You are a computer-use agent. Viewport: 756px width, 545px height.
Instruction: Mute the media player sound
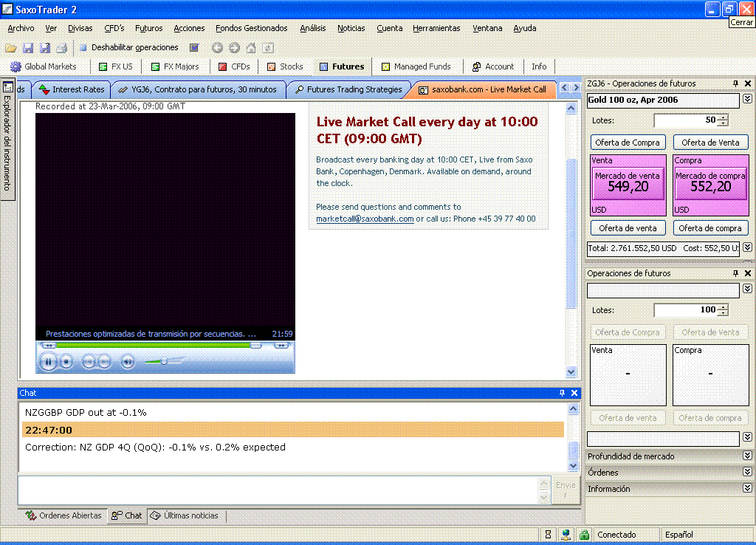(x=128, y=361)
